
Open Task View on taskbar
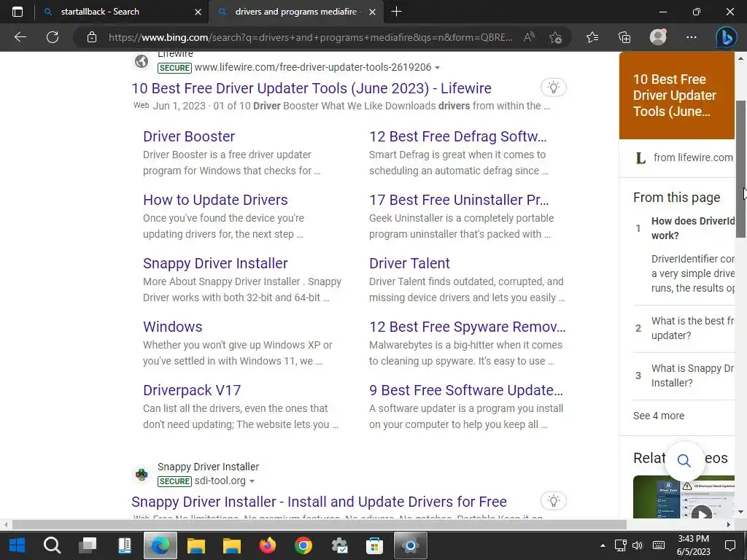point(88,545)
